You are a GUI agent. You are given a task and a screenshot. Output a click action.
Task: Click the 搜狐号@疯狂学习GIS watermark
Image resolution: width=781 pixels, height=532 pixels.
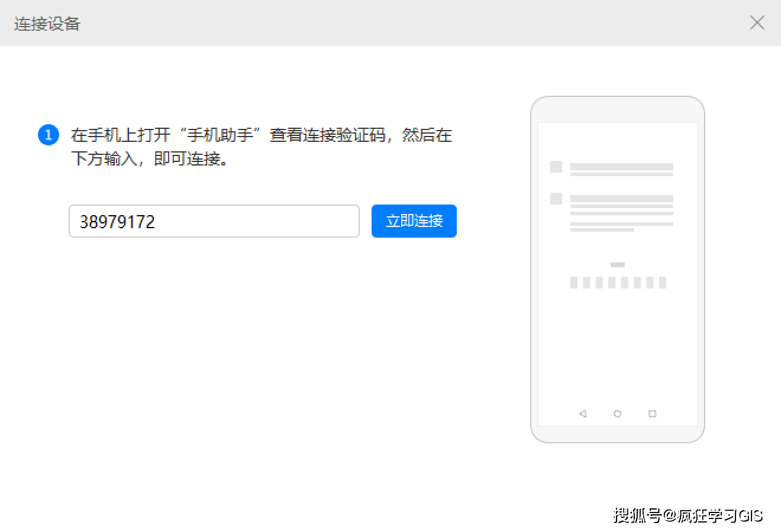point(688,515)
